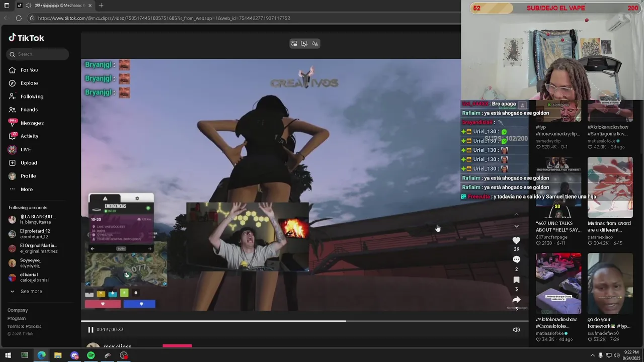Open Spotify from the taskbar

pyautogui.click(x=91, y=355)
